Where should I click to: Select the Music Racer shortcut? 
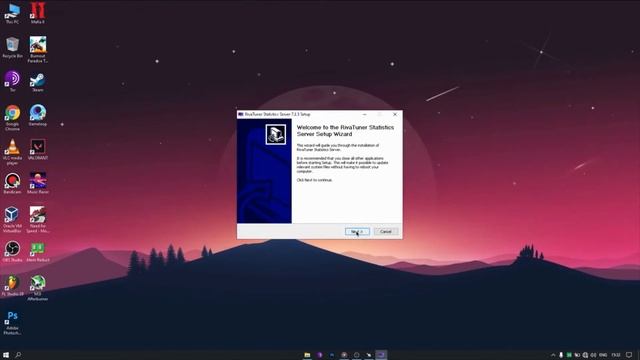(38, 184)
